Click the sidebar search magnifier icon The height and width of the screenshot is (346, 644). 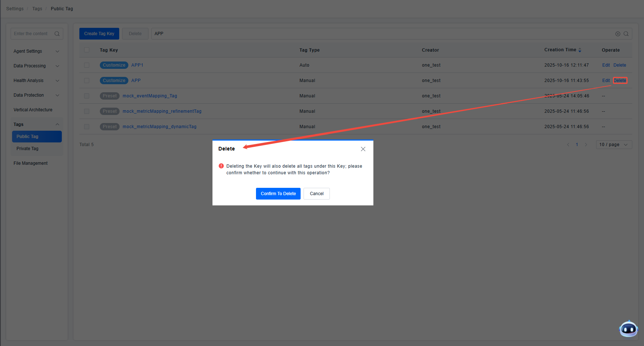[57, 34]
